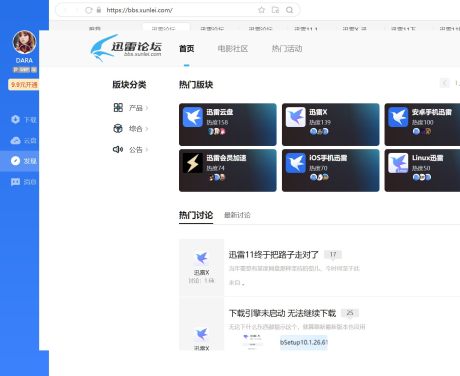Click the 迅雷X icon beside first post
Image resolution: width=460 pixels, height=376 pixels.
[201, 258]
